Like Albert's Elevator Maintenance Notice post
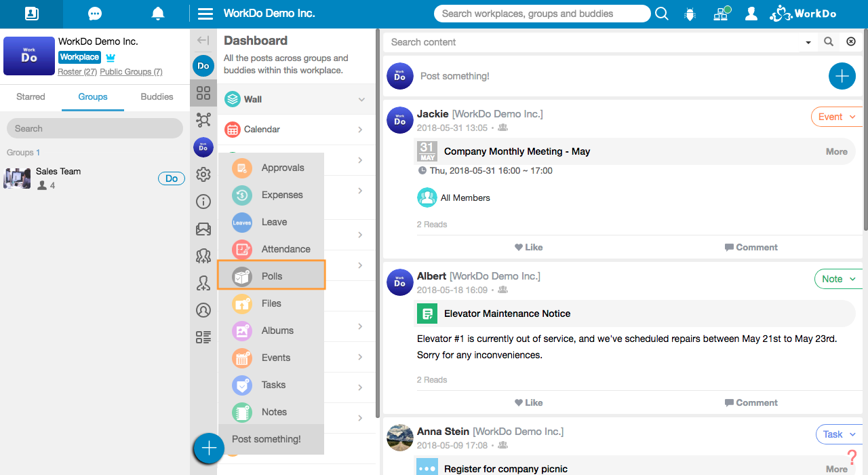This screenshot has width=868, height=475. point(529,403)
